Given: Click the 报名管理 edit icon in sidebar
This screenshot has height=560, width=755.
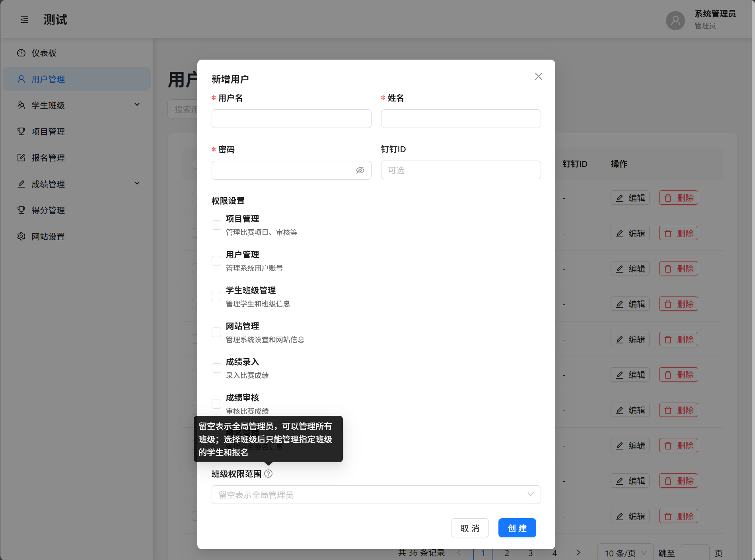Looking at the screenshot, I should [x=21, y=158].
